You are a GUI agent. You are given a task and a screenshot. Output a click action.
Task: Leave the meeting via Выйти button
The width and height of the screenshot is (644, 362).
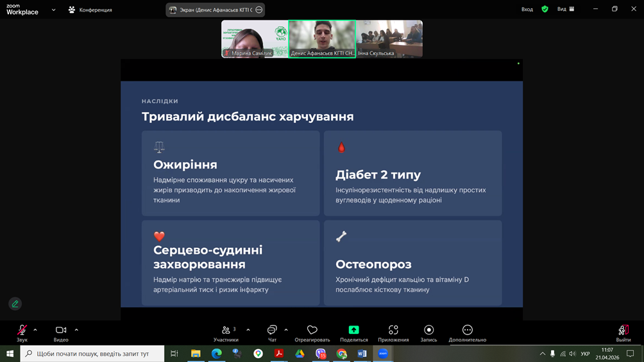623,332
